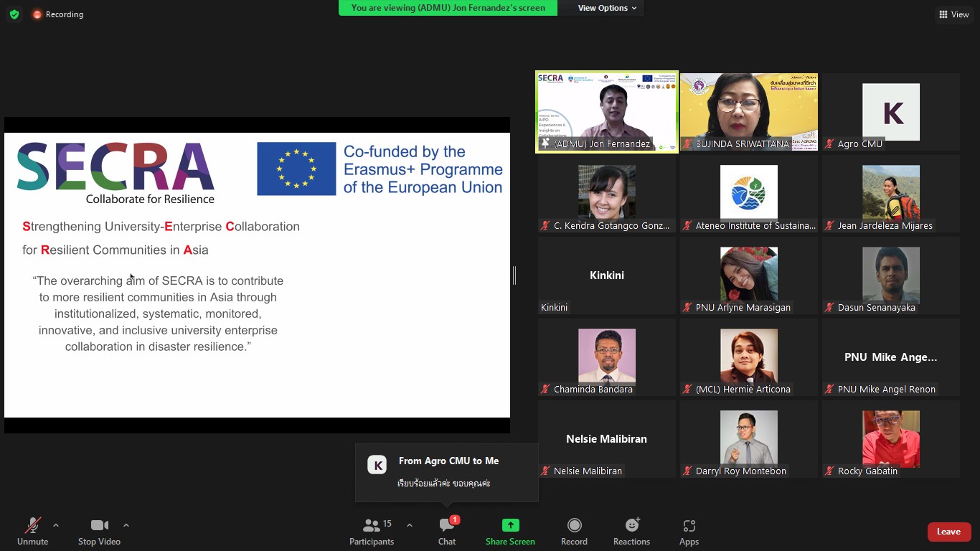Select PNU Arlyne Marasigan's tile
The height and width of the screenshot is (551, 980).
749,275
